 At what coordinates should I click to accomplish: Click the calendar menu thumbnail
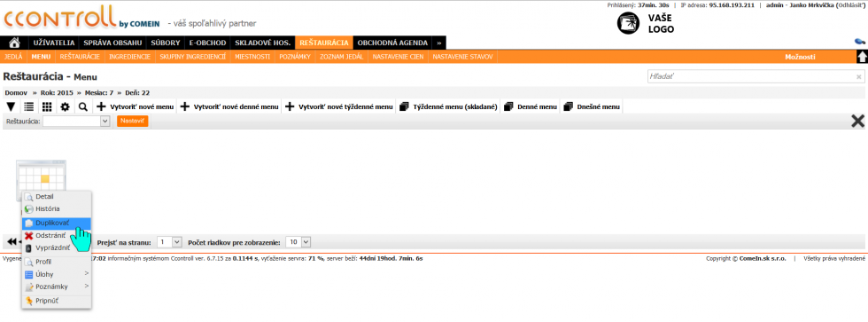click(x=41, y=177)
